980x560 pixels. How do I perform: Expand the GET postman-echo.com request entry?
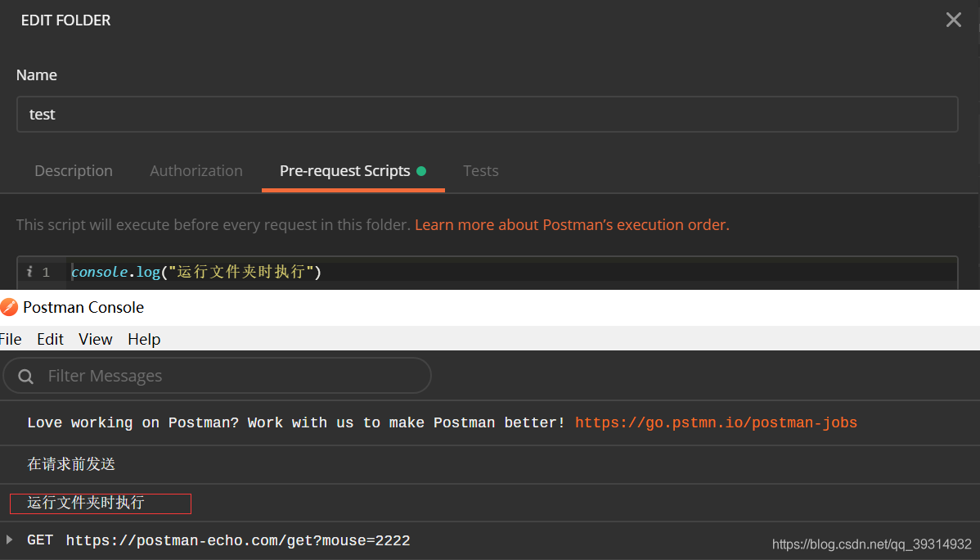(x=9, y=540)
